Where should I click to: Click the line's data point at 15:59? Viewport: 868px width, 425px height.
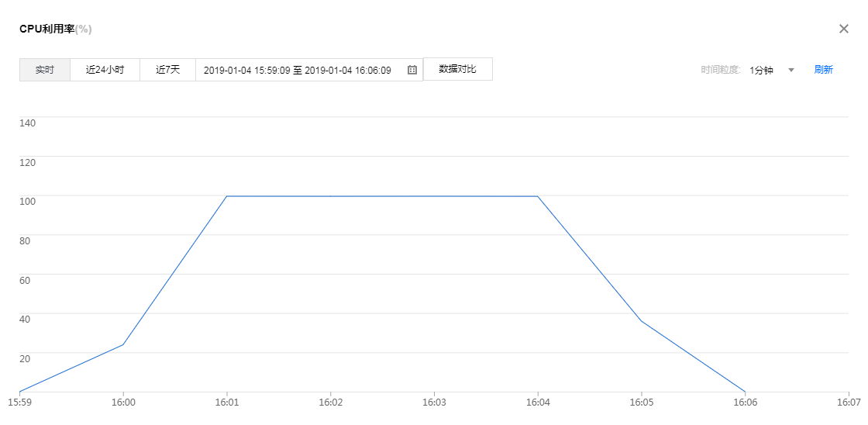click(19, 392)
